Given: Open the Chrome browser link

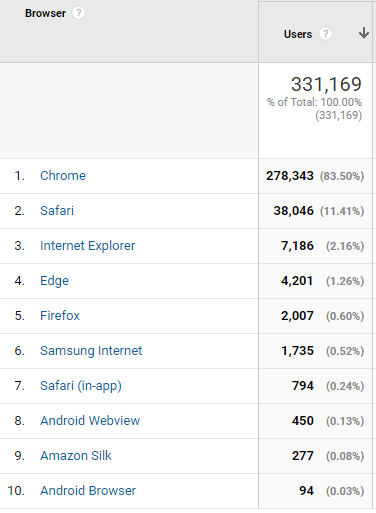Looking at the screenshot, I should [63, 176].
